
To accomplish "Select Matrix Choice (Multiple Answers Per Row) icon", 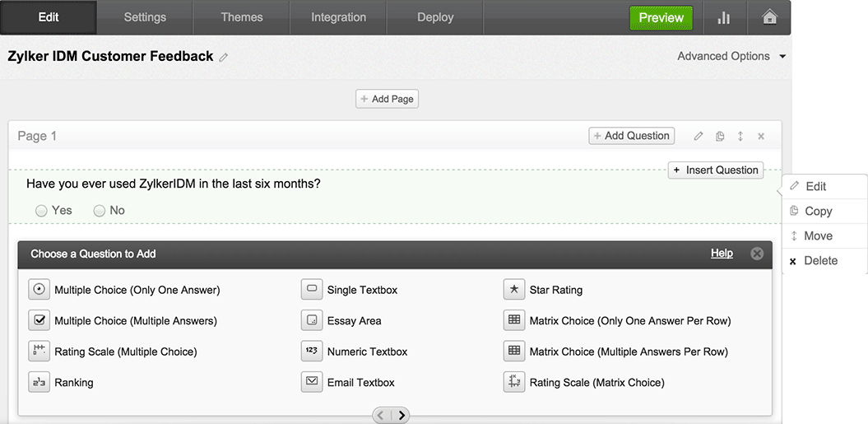I will tap(513, 351).
